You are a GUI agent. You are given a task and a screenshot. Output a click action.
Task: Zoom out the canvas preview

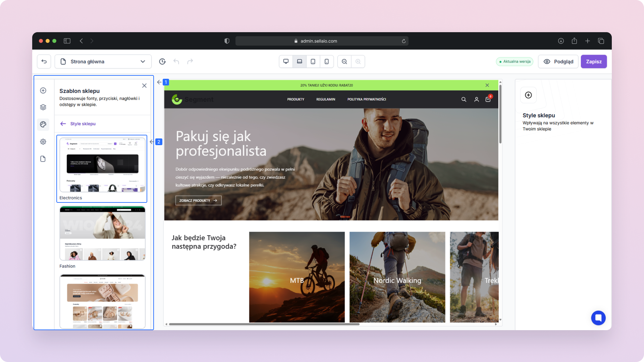[344, 61]
